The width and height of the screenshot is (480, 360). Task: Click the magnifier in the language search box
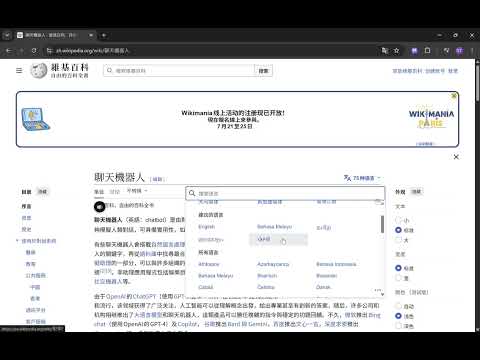pos(192,193)
